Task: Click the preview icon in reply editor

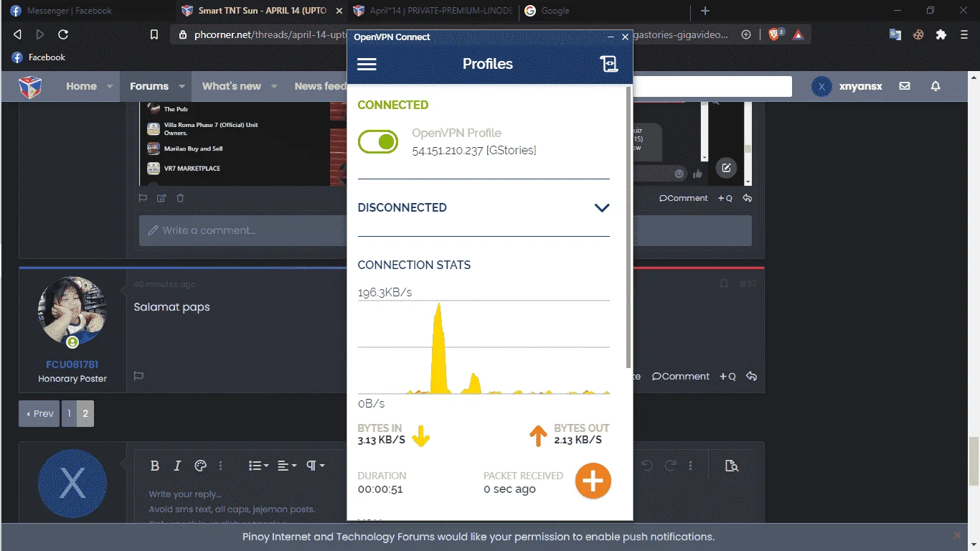Action: pyautogui.click(x=732, y=466)
